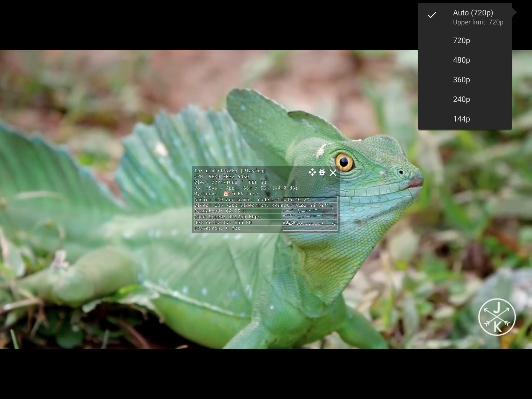The image size is (532, 399).
Task: Tap the lizard's eye in the video
Action: click(344, 162)
